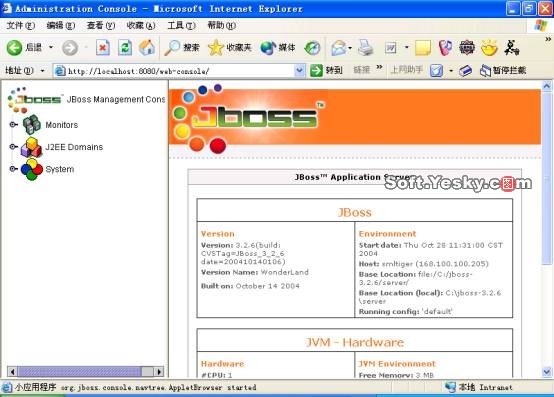The image size is (554, 397).
Task: Click the navigation tree horizontal scrollbar
Action: tap(85, 372)
